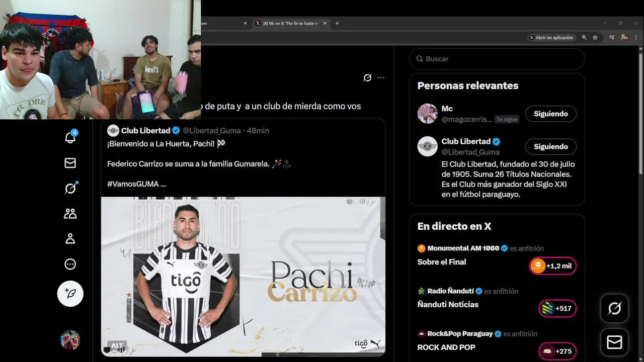Open the post three-dots menu
644x362 pixels.
[x=381, y=77]
